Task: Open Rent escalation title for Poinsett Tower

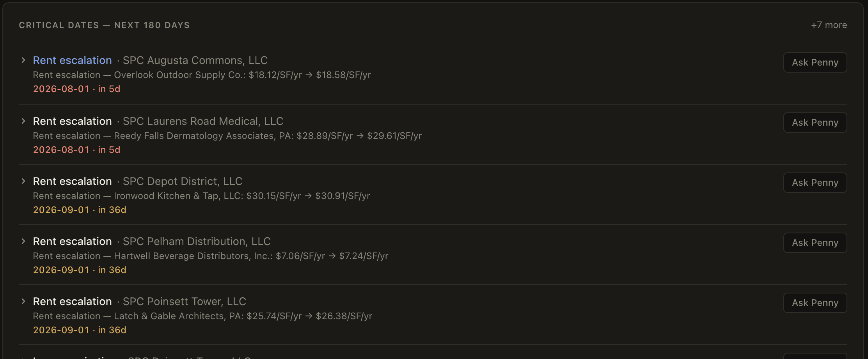Action: (x=73, y=301)
